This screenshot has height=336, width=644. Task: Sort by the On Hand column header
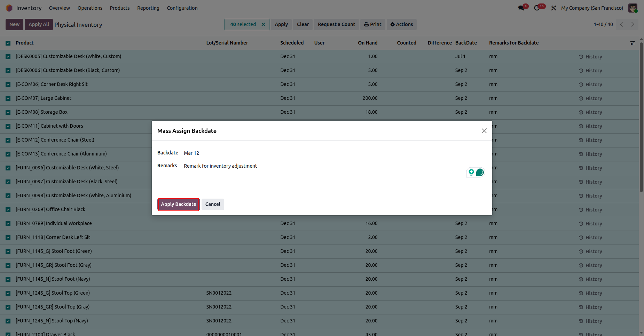click(368, 43)
